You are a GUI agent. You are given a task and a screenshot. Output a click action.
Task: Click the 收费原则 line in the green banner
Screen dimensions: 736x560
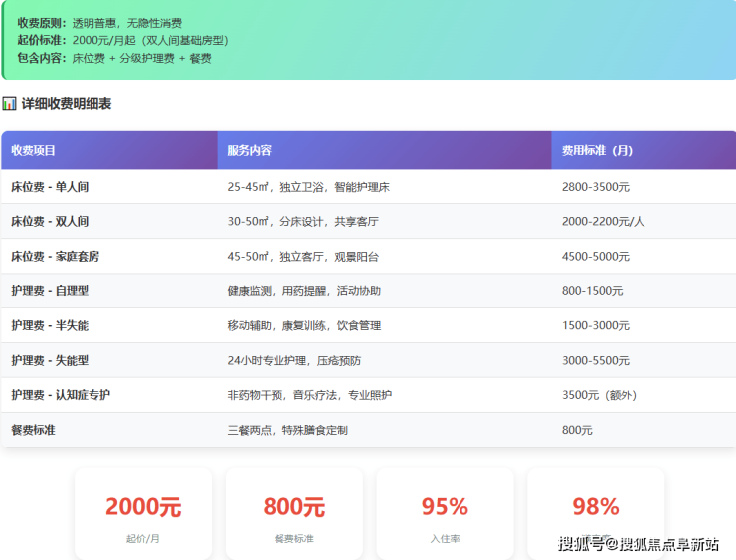pos(99,23)
